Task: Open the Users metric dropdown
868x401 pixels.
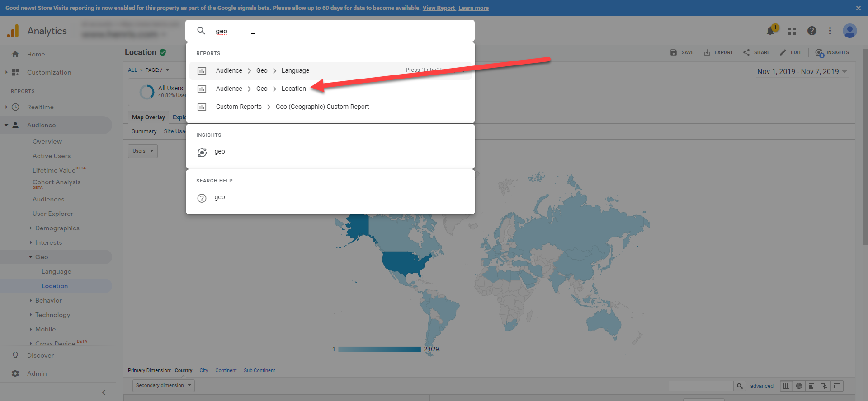Action: 143,151
